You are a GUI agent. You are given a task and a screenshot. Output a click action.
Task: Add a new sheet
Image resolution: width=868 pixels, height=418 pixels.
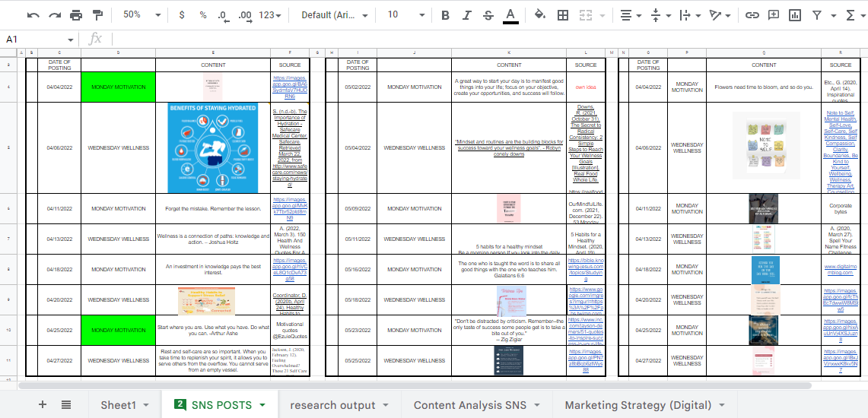(43, 405)
